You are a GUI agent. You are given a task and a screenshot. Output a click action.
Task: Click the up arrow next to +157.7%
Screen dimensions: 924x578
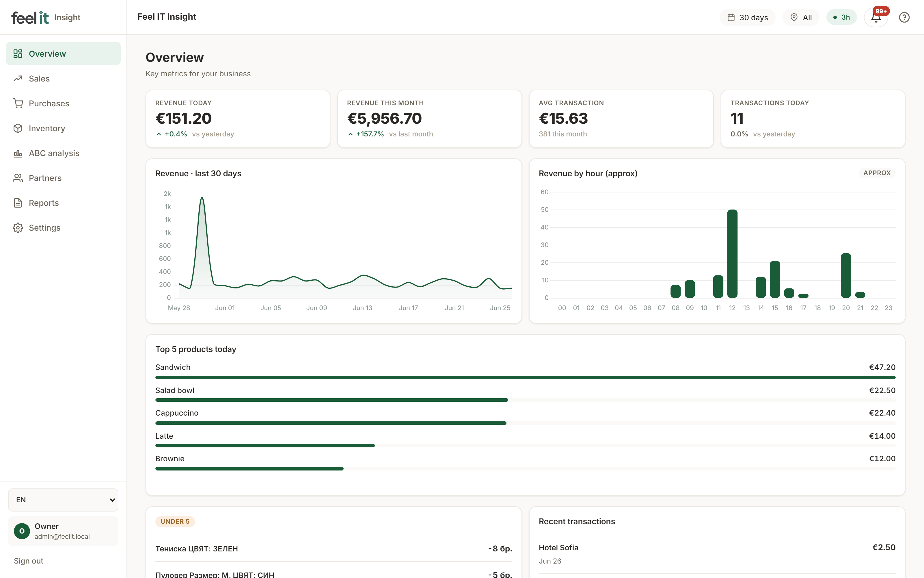click(351, 134)
